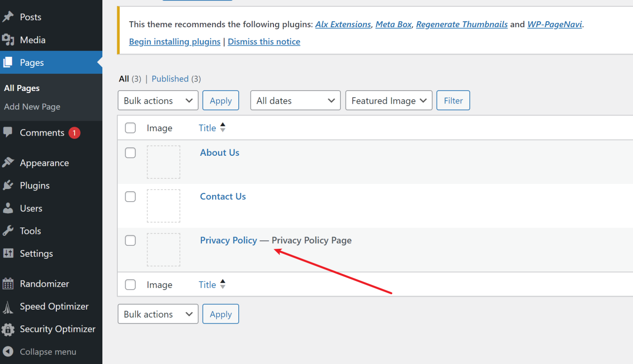Open Add New Page submenu item
The height and width of the screenshot is (364, 633).
tap(32, 107)
